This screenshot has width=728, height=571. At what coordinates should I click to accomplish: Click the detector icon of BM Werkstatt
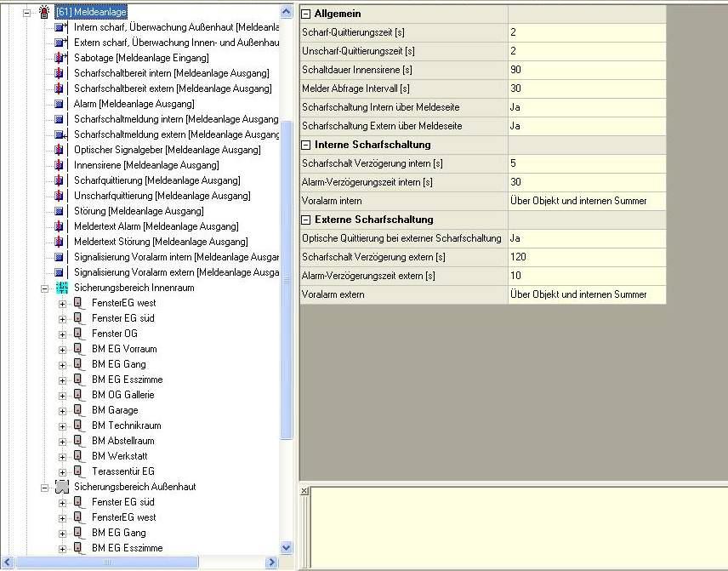[79, 456]
